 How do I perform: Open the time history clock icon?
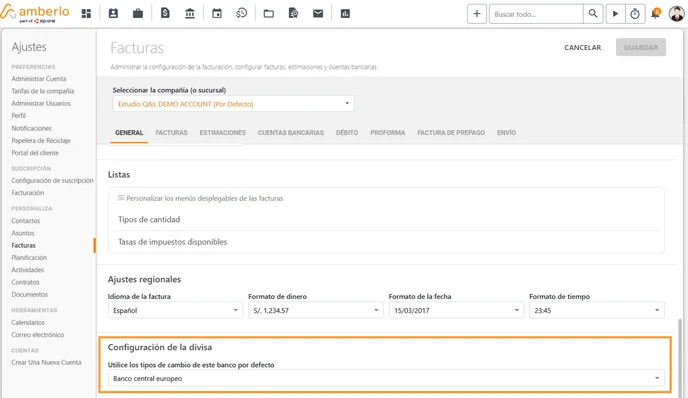coord(241,14)
